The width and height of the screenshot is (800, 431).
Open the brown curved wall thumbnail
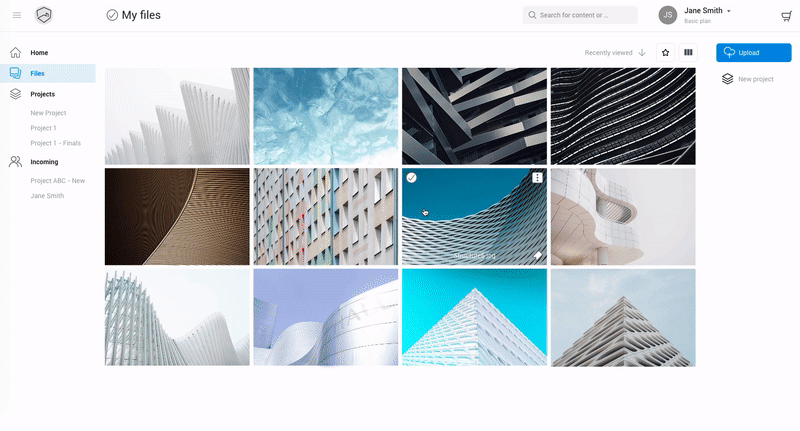(177, 217)
